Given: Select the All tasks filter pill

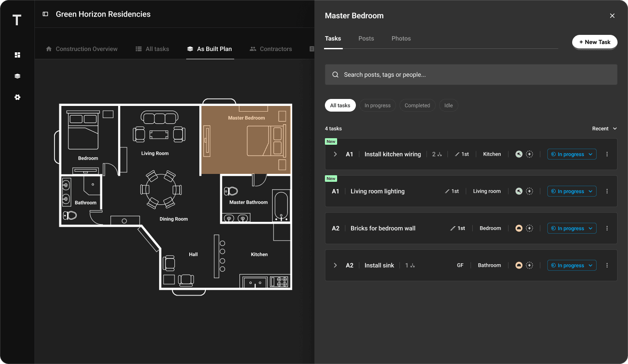Looking at the screenshot, I should click(340, 105).
